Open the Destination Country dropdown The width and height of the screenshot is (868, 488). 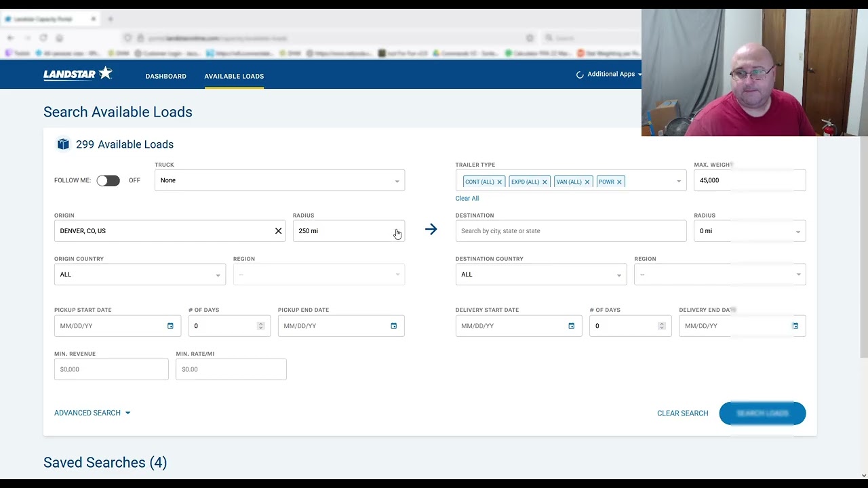click(x=541, y=274)
